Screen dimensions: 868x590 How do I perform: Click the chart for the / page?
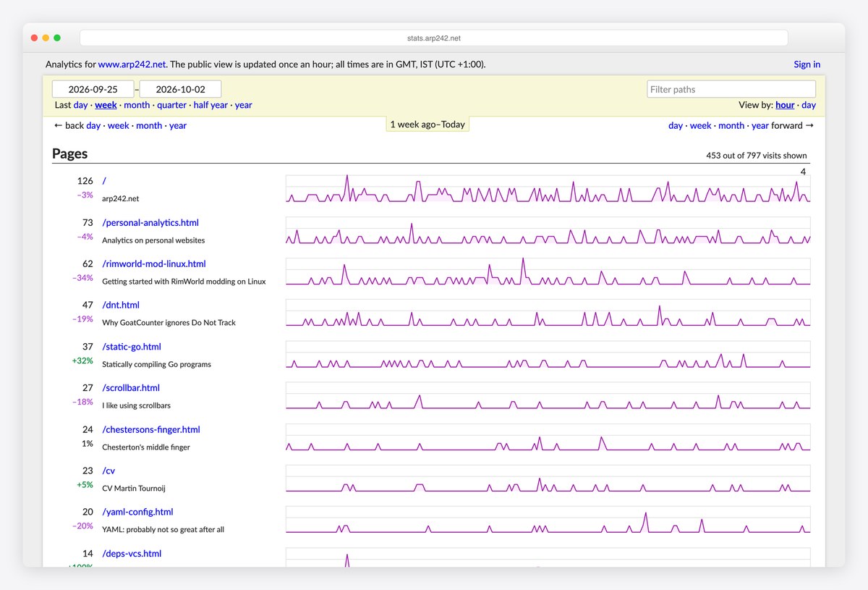(x=548, y=188)
